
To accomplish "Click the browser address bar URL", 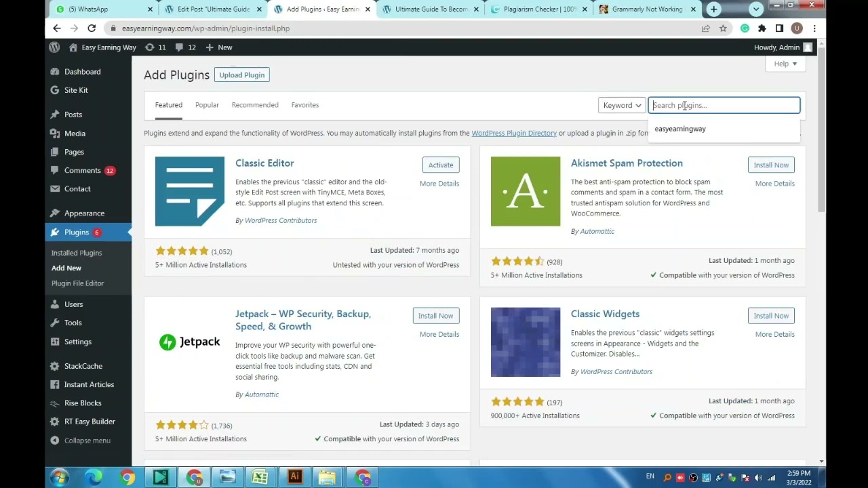I will [205, 28].
